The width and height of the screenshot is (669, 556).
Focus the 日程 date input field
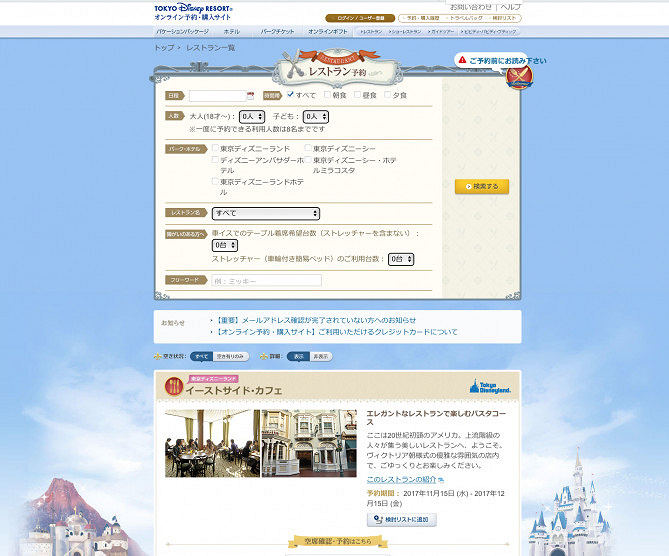217,96
